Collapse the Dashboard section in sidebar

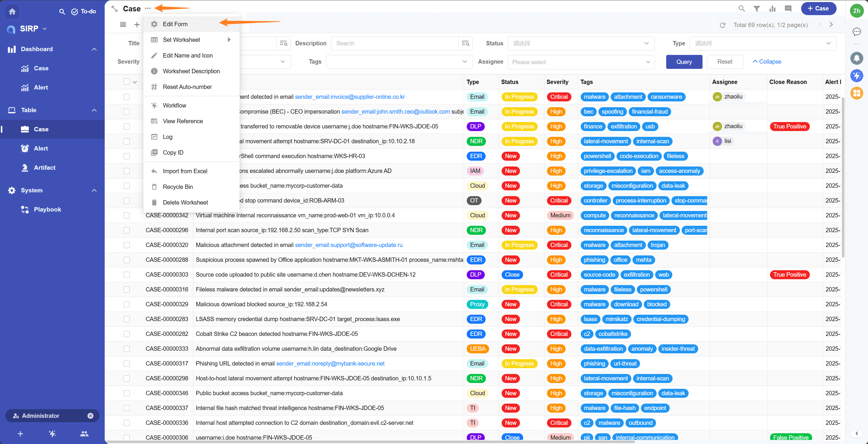click(x=94, y=49)
